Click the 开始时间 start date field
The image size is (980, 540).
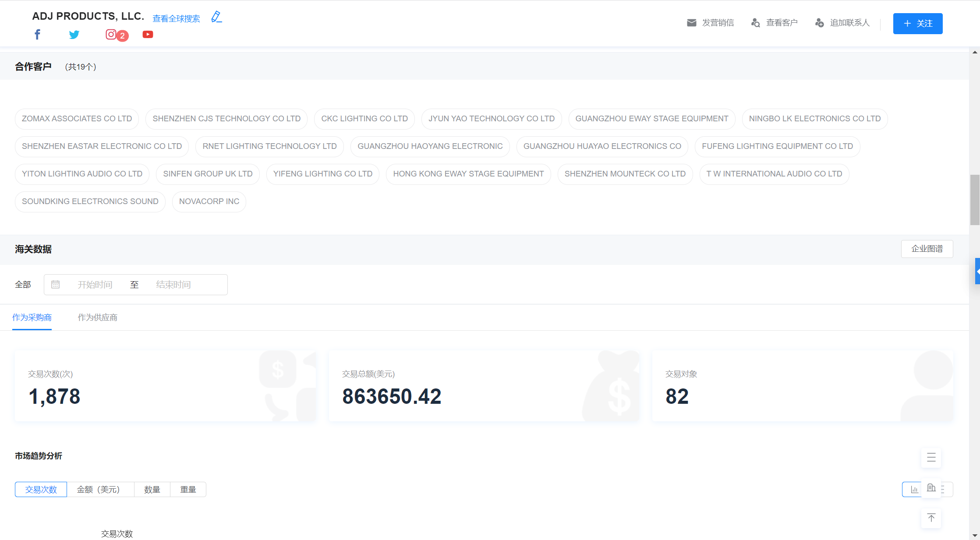95,285
